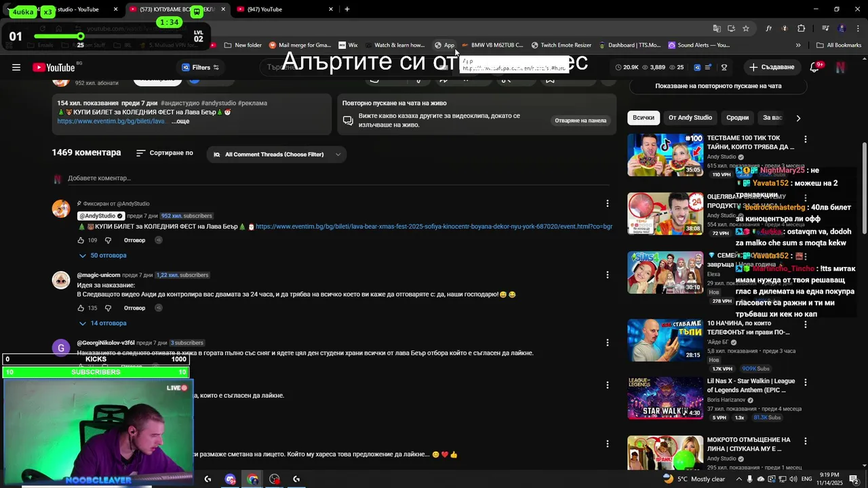
Task: Open the All Bookmarks folder
Action: (839, 45)
